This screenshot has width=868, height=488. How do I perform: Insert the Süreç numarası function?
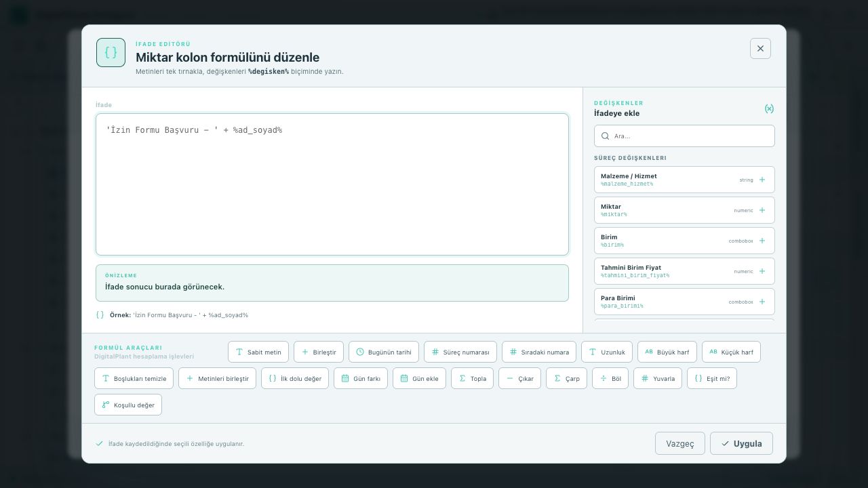(460, 352)
